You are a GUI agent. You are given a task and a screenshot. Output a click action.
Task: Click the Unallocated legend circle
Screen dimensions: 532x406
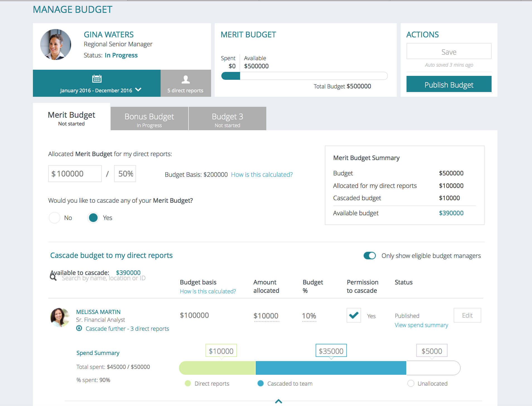[411, 383]
